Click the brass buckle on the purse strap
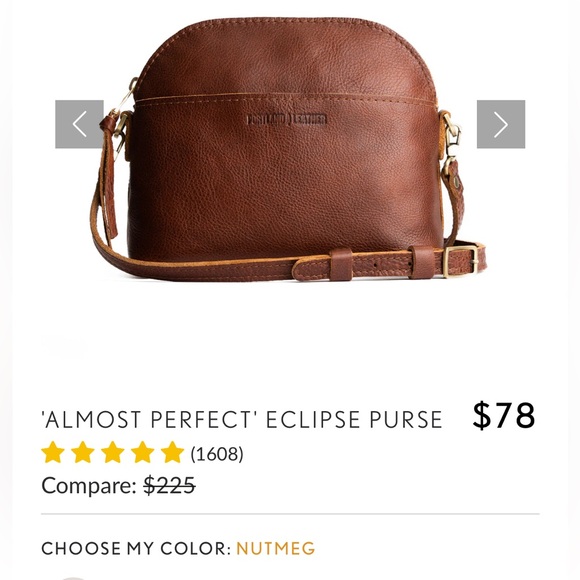Screen dimensions: 580x580 [x=460, y=261]
